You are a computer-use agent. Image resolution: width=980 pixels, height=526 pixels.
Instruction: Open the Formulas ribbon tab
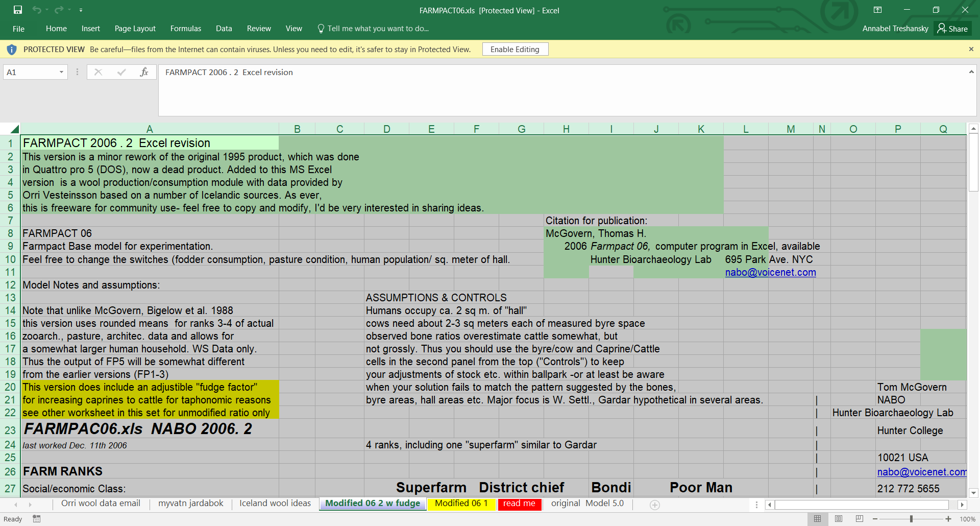pyautogui.click(x=185, y=29)
